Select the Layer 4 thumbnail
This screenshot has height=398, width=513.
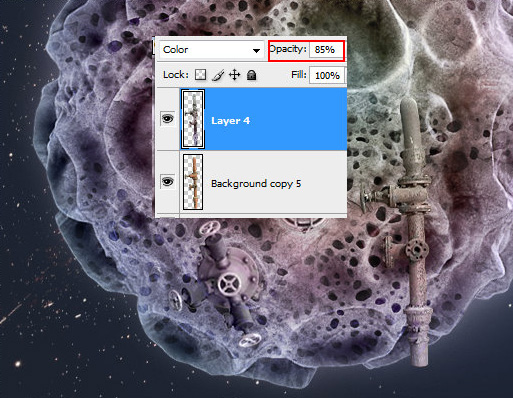[x=193, y=119]
